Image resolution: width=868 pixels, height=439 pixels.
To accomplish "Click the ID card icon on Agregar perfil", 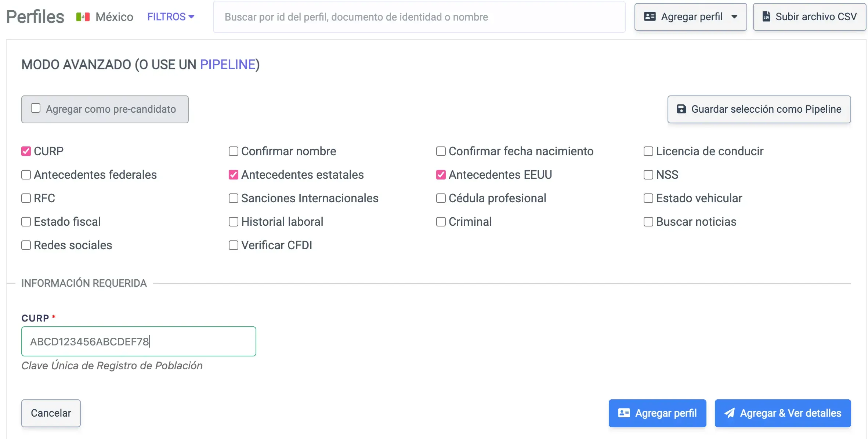I will (650, 17).
